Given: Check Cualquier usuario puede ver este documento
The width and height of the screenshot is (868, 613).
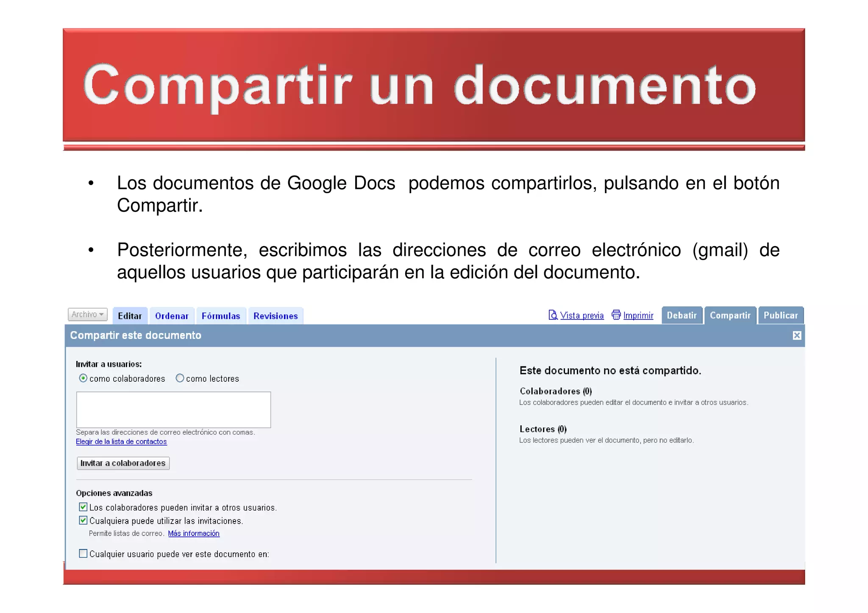Looking at the screenshot, I should pos(83,553).
